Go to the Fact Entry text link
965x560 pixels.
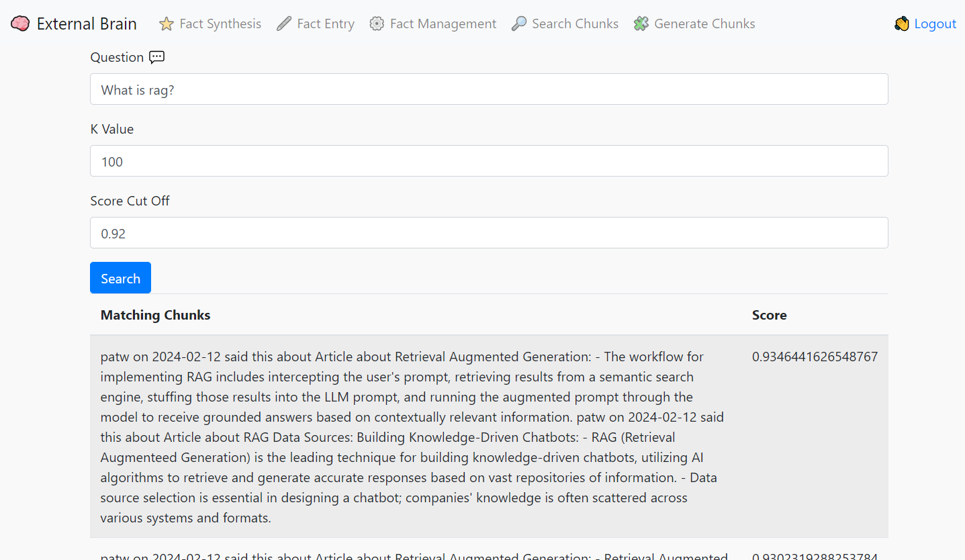(326, 24)
